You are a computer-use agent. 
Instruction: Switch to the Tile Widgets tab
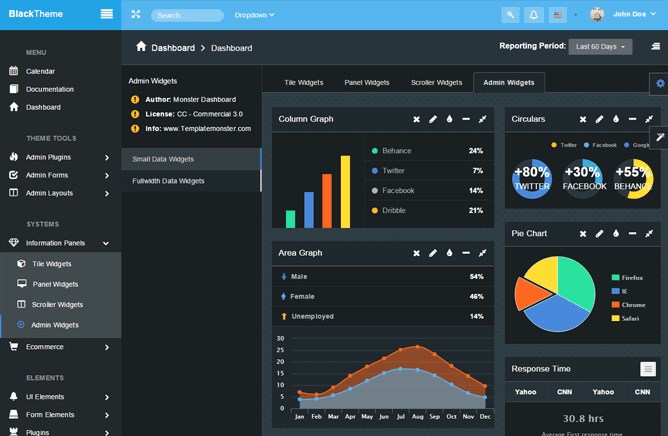(303, 82)
